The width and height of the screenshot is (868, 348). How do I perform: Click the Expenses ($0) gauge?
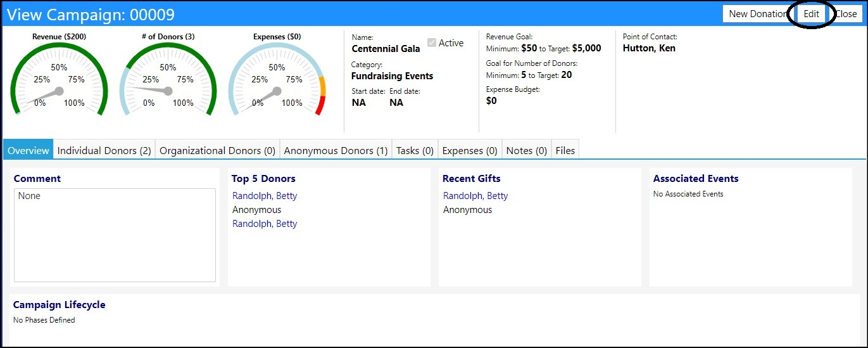click(x=277, y=79)
